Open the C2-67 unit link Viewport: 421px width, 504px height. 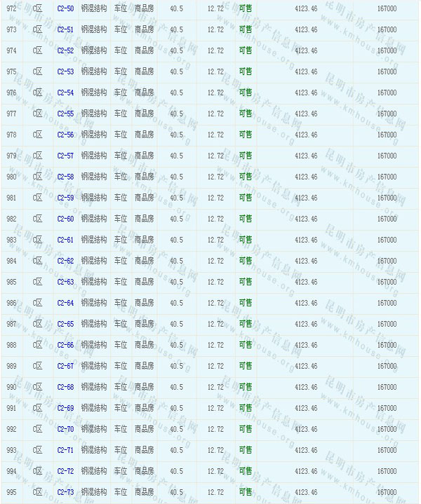click(65, 366)
